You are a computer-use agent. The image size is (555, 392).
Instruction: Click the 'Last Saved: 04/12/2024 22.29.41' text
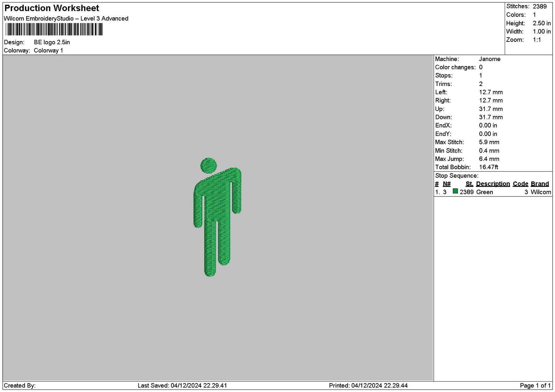tap(182, 385)
